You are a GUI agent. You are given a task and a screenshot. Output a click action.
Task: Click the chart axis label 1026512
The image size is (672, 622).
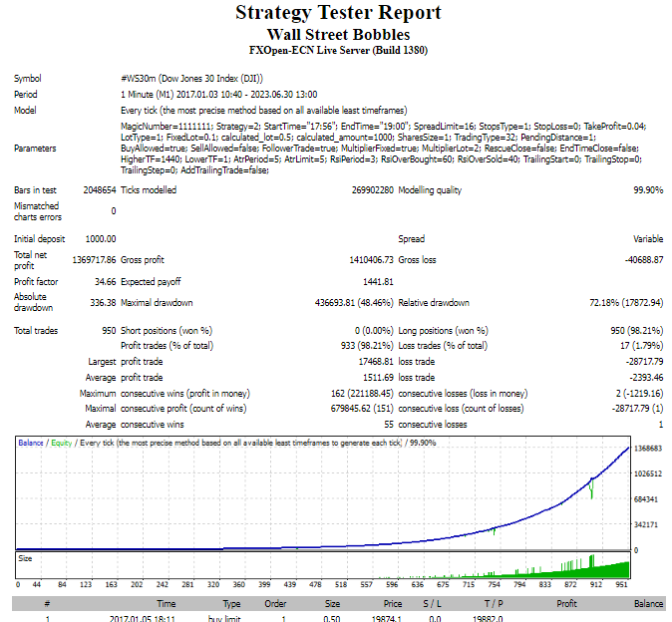coord(648,473)
